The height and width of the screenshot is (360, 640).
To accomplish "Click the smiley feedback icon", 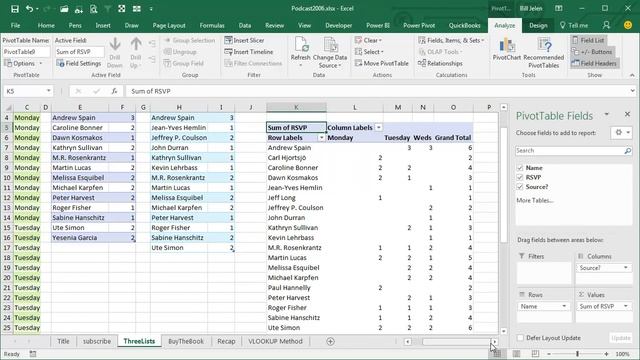I will pos(628,25).
